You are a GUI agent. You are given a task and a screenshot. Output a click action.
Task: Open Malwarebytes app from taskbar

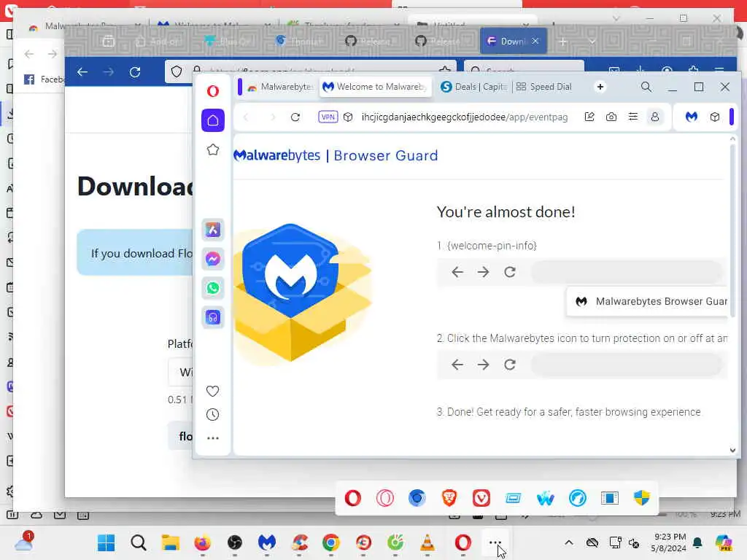(267, 542)
